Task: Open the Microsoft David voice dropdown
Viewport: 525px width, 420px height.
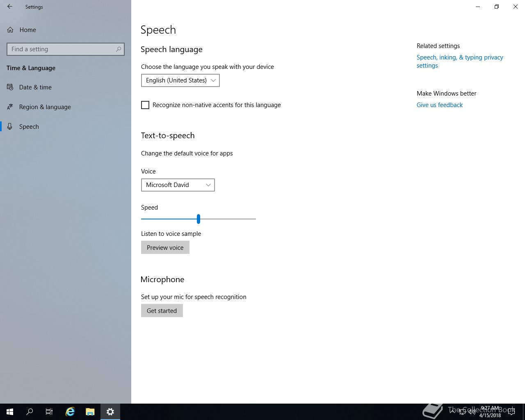Action: 178,185
